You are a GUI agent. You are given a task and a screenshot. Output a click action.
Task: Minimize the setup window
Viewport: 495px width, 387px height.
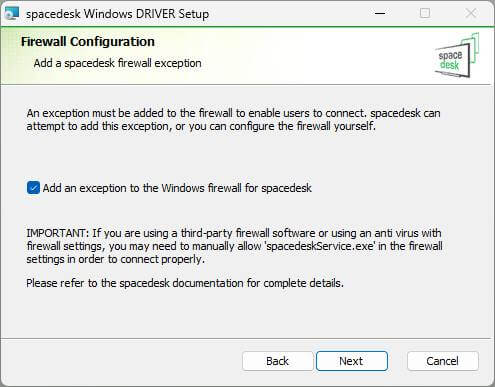(380, 13)
